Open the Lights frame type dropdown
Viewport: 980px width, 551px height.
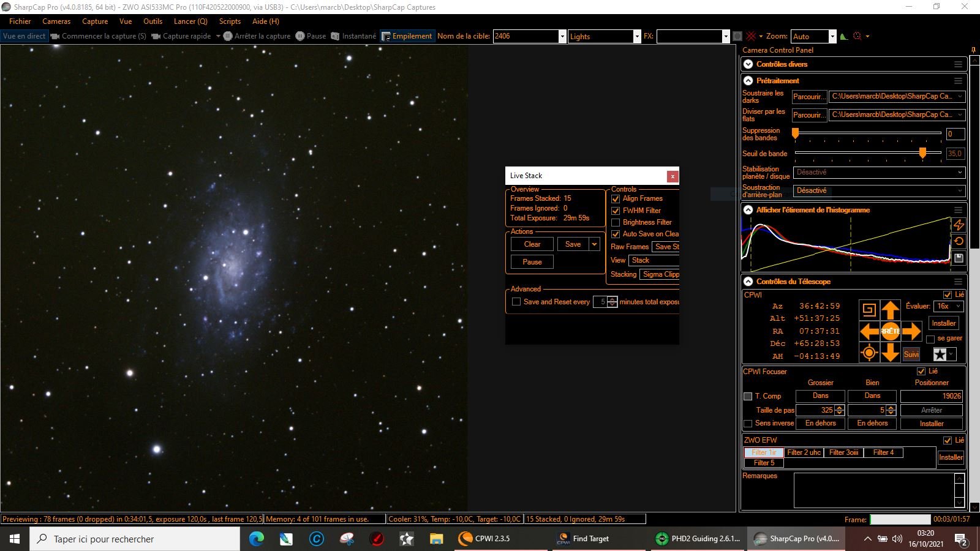click(x=636, y=36)
